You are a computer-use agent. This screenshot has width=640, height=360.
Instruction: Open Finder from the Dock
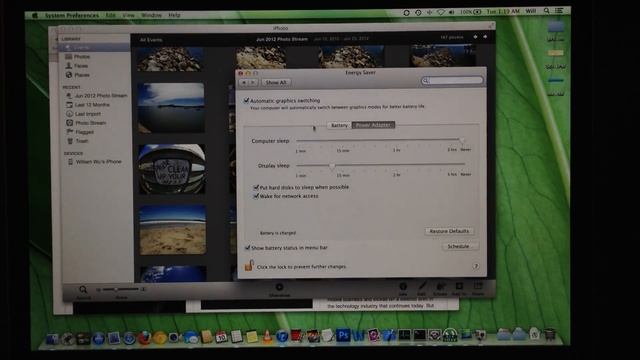pos(53,339)
